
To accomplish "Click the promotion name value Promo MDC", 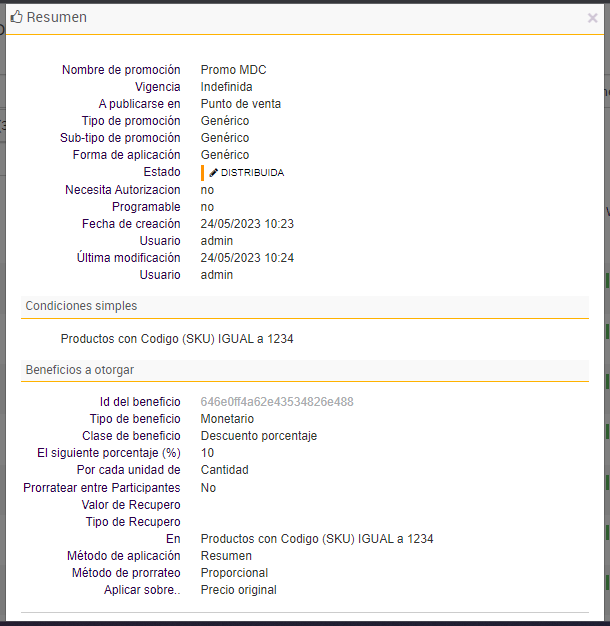I will (x=234, y=69).
